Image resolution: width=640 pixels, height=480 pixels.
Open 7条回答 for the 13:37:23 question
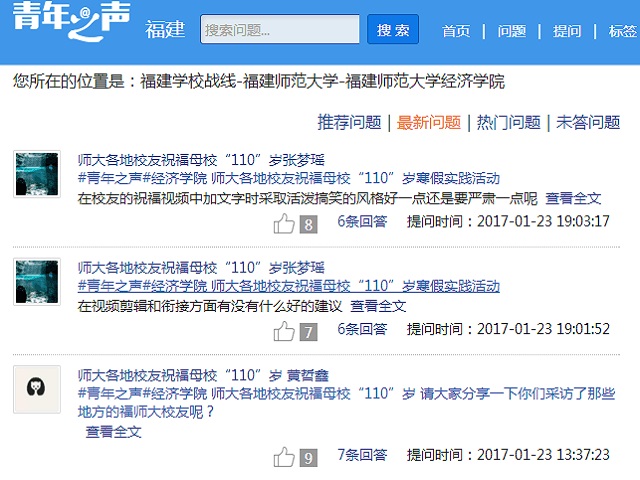362,455
